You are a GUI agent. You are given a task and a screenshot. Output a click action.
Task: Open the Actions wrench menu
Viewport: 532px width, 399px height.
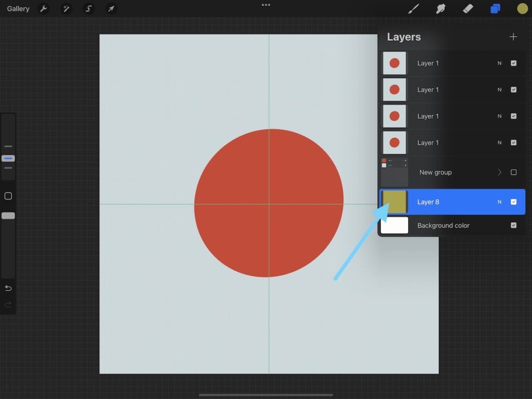[44, 9]
